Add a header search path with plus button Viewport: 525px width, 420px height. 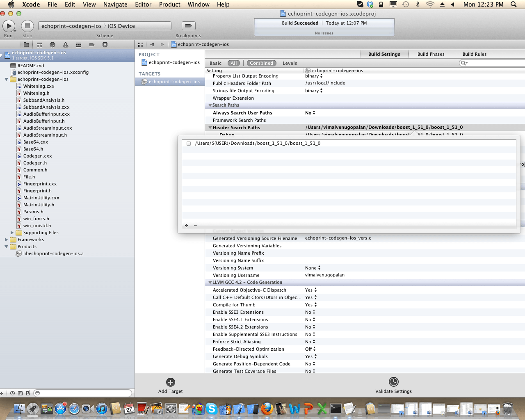pyautogui.click(x=187, y=226)
